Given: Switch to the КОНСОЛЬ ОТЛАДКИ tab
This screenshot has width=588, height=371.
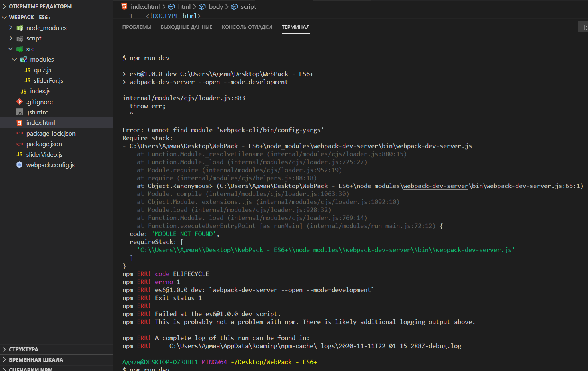Looking at the screenshot, I should pos(247,27).
